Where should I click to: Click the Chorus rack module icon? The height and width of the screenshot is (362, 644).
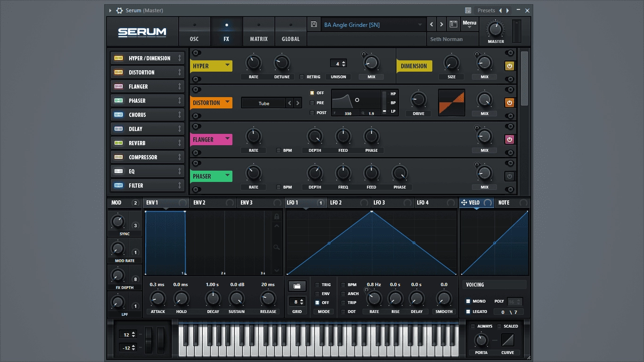click(119, 115)
